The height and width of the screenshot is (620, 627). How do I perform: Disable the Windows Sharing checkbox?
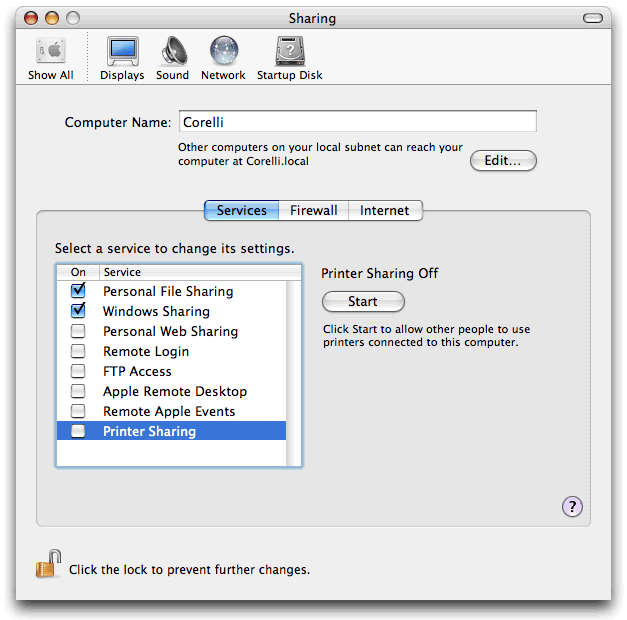tap(78, 311)
